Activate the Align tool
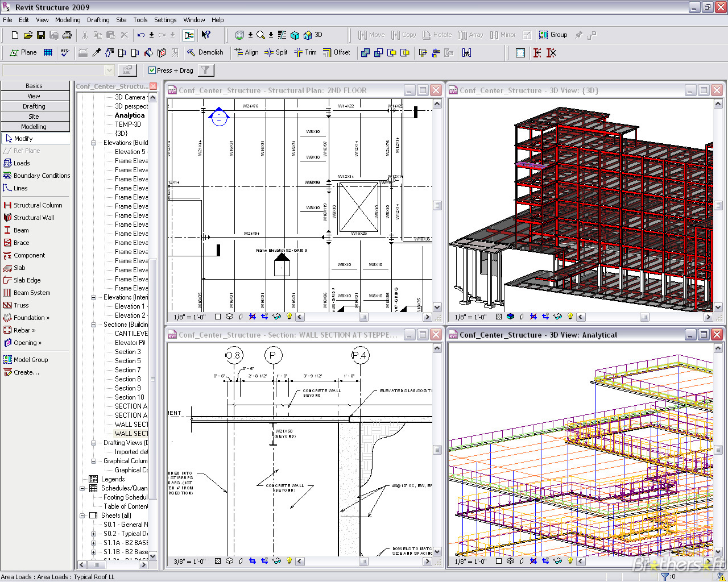This screenshot has height=582, width=728. point(246,52)
